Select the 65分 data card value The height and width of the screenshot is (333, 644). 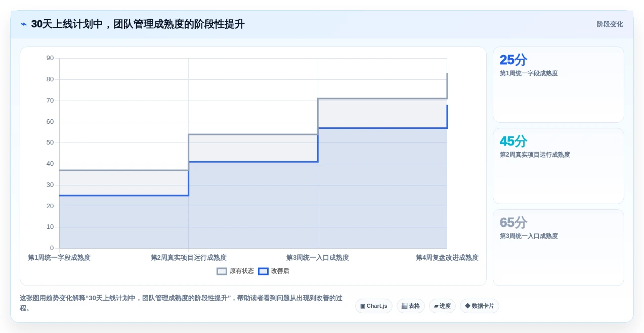(x=513, y=222)
